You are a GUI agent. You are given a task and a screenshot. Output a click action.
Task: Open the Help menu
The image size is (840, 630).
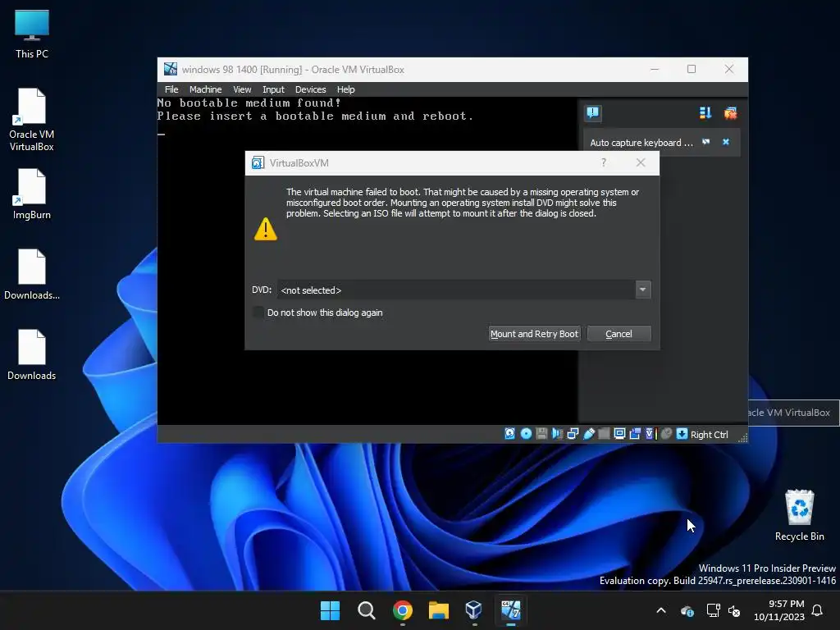(x=345, y=89)
